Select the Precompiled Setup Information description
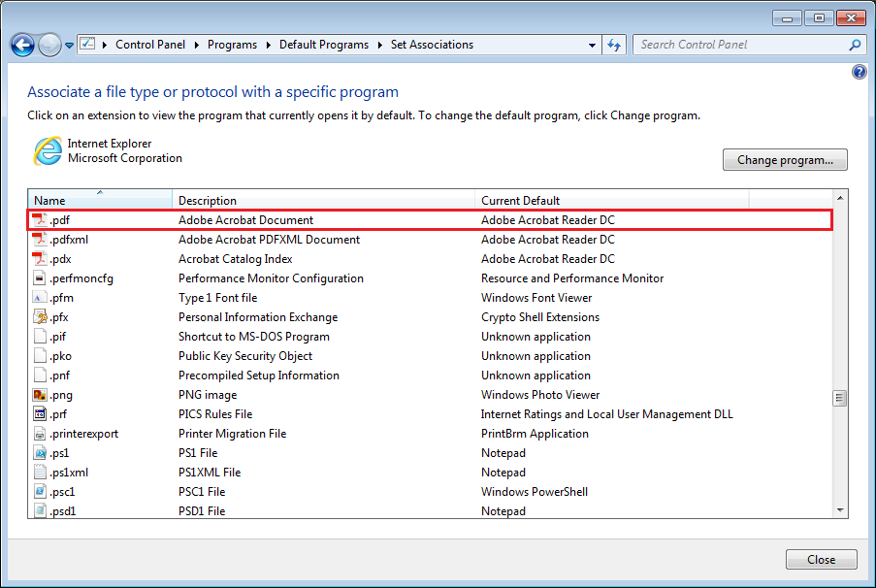This screenshot has width=876, height=588. coord(259,376)
